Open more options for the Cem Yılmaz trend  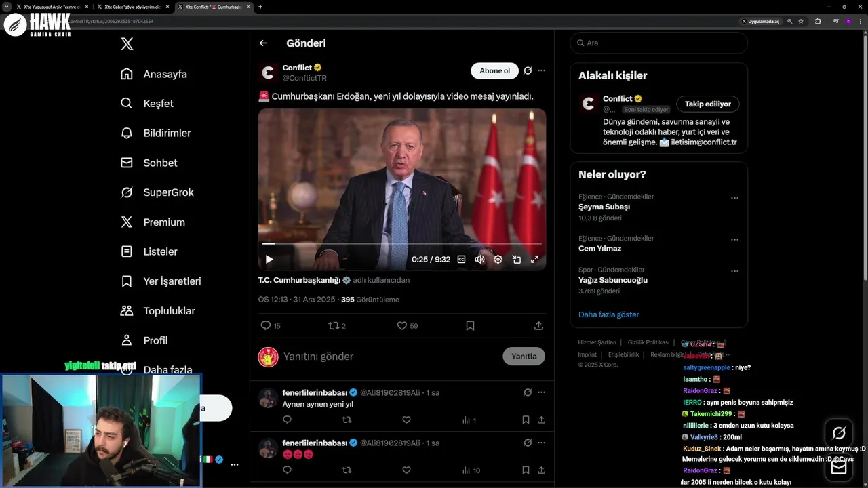pos(734,240)
